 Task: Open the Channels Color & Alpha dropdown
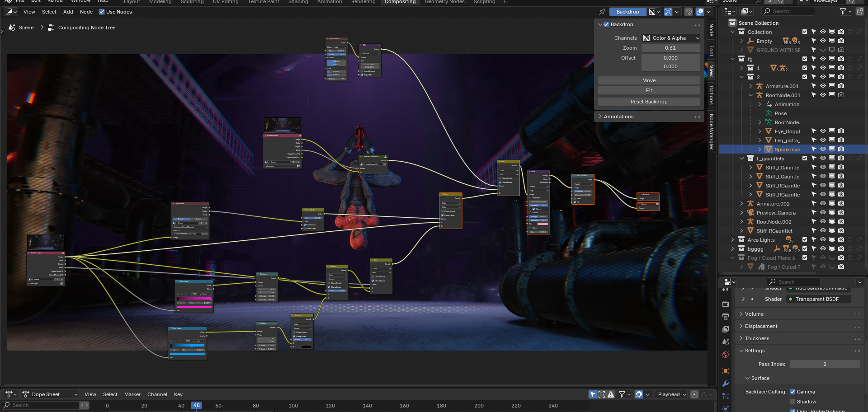point(671,38)
